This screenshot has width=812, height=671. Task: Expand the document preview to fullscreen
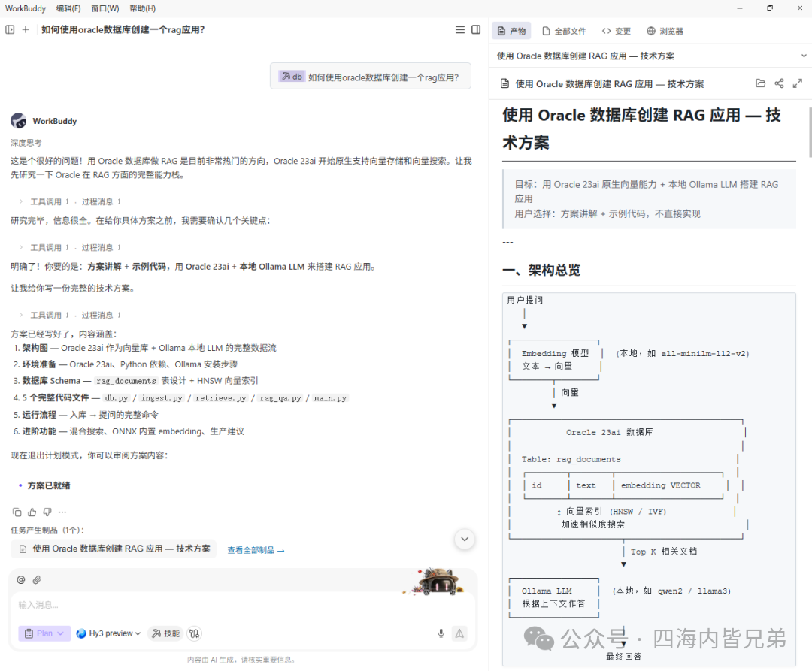click(798, 83)
